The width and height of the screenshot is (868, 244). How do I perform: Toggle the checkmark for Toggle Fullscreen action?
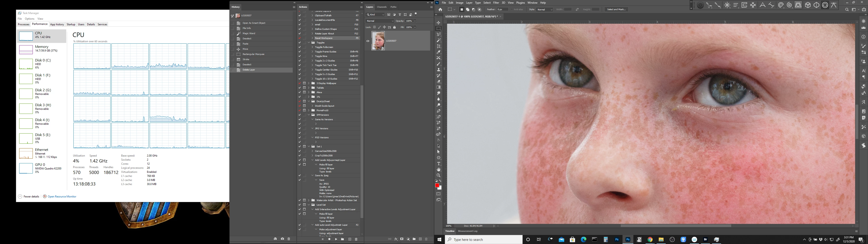click(300, 47)
